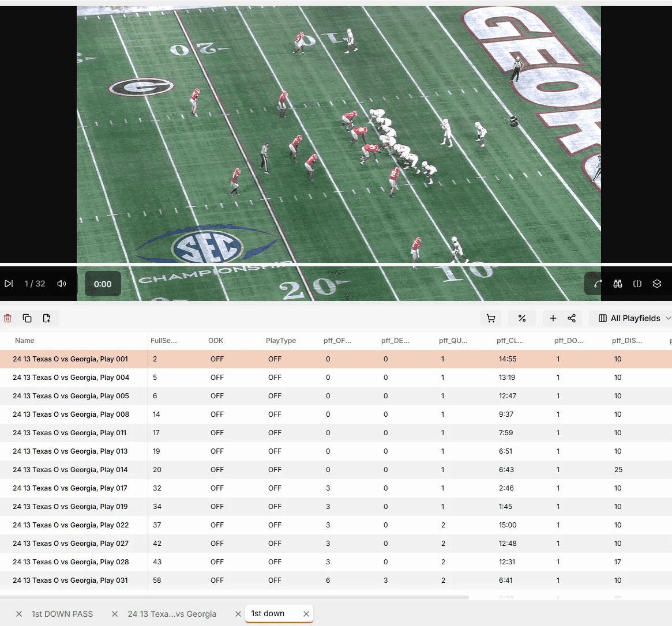Sort by the PlayType column header
Screen dimensions: 672x626
(281, 341)
